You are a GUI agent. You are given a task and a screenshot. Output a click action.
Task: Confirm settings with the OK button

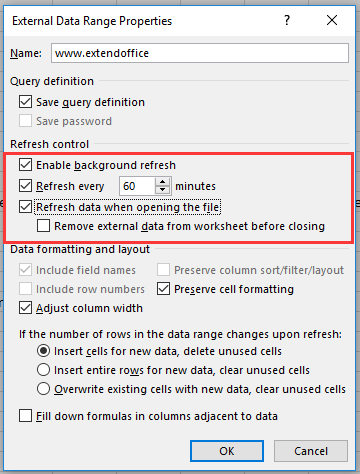[x=227, y=451]
